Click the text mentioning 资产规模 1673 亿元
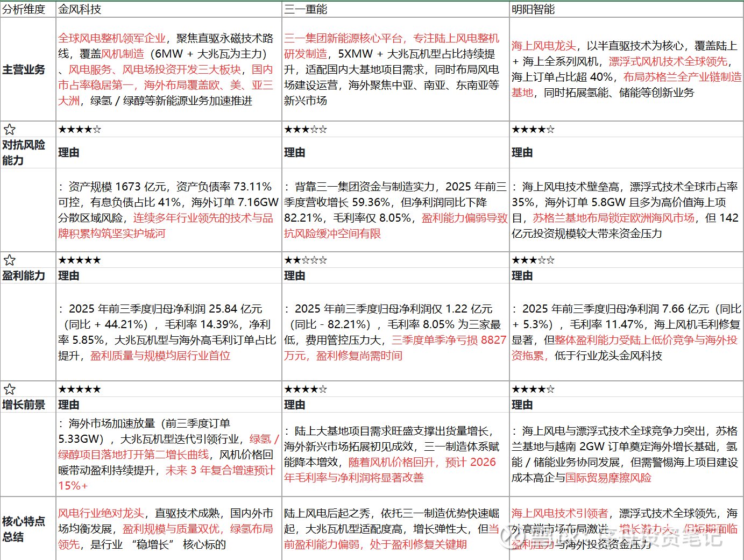The width and height of the screenshot is (744, 560). (168, 210)
